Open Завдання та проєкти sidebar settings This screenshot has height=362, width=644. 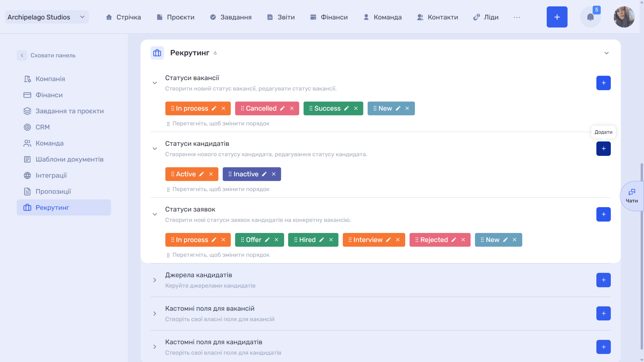[64, 111]
